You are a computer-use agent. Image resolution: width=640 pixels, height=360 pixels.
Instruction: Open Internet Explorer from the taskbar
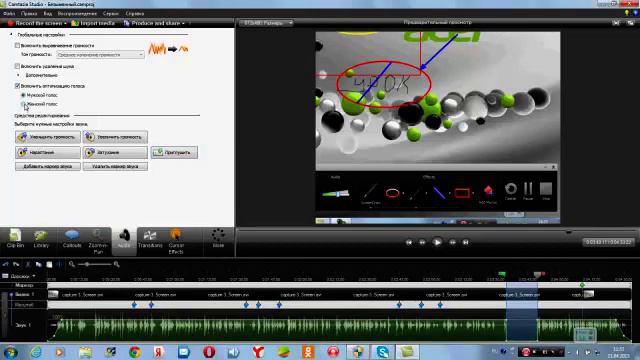click(36, 352)
